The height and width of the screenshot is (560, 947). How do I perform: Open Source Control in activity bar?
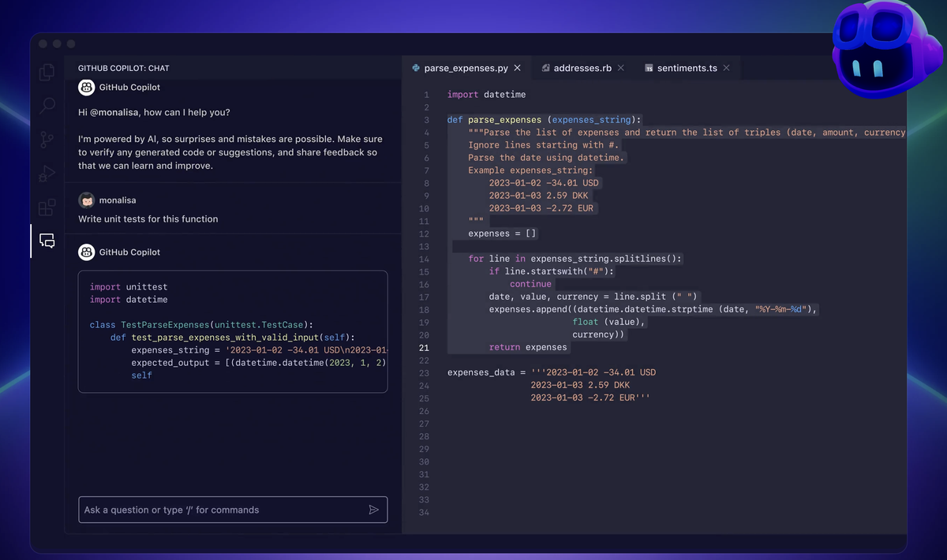point(47,140)
